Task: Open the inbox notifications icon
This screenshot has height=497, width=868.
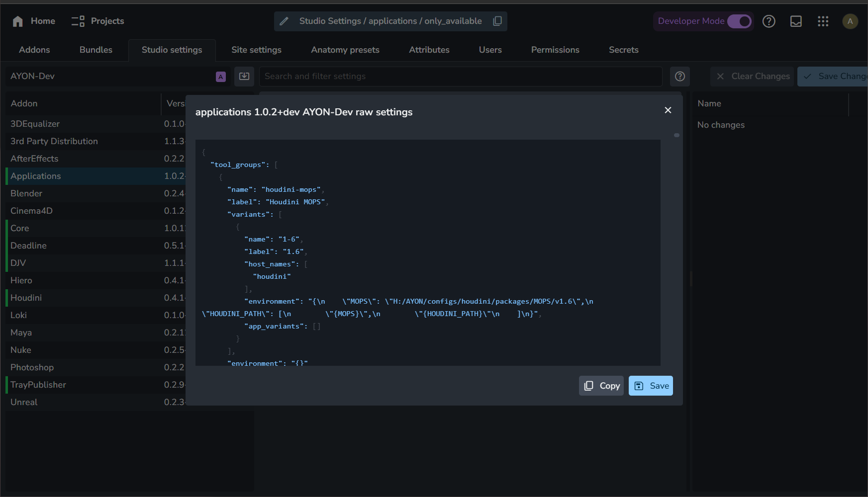Action: tap(796, 21)
